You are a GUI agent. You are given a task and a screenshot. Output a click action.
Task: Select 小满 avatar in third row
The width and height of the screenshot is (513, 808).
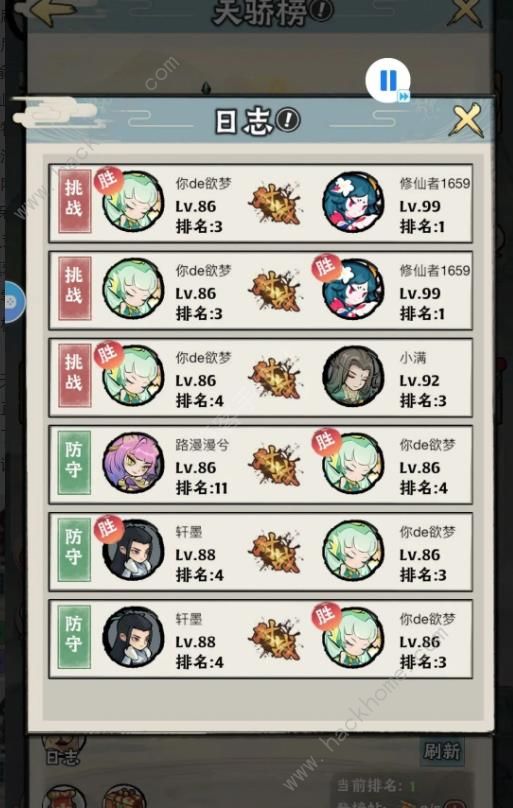(353, 376)
